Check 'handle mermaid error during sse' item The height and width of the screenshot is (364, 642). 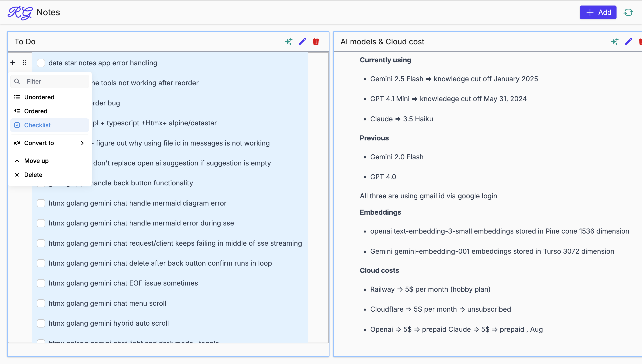[41, 223]
